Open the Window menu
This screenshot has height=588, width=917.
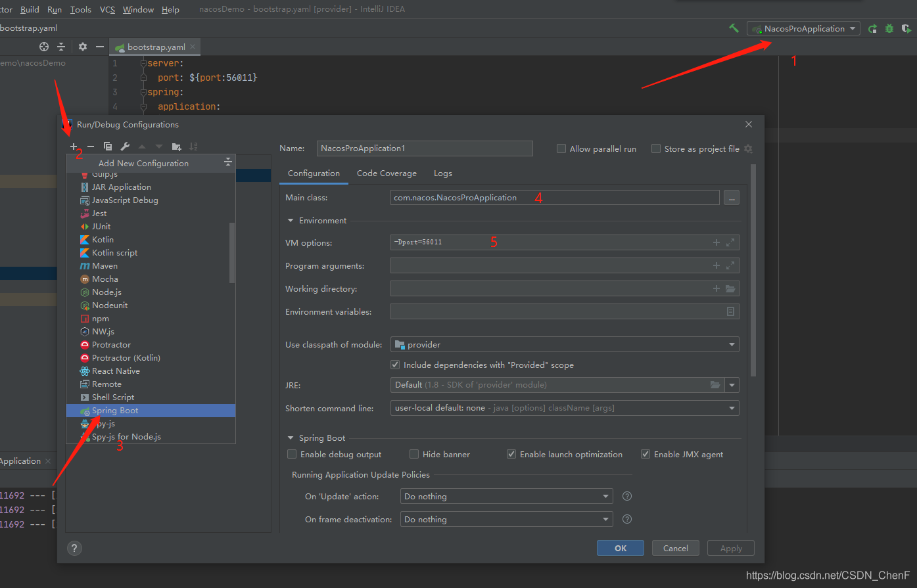pyautogui.click(x=138, y=9)
